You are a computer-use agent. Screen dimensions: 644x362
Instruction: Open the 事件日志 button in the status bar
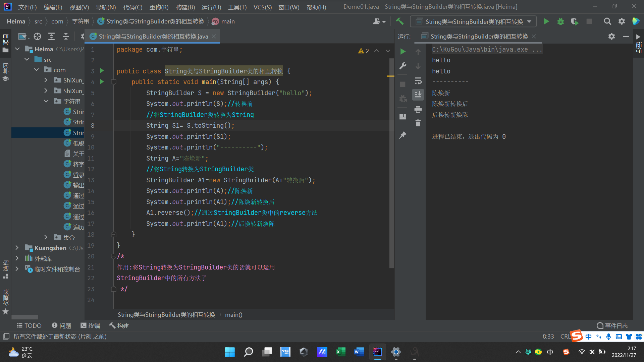point(612,325)
